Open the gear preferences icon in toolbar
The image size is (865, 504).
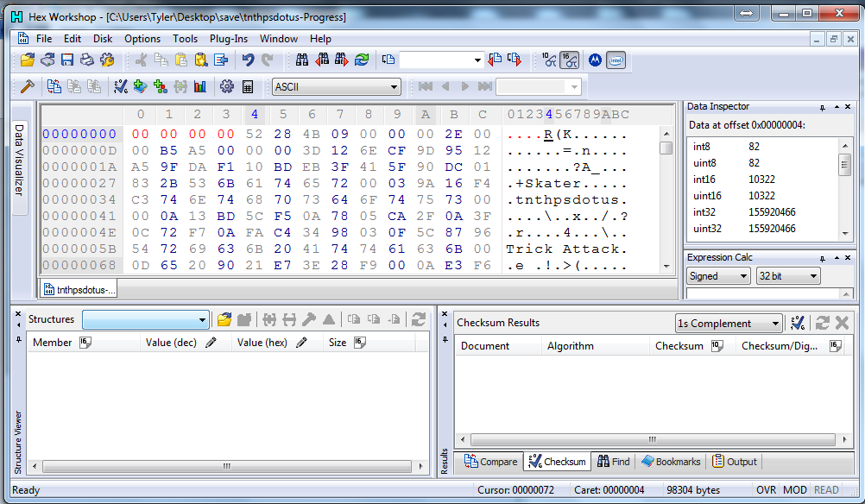227,86
